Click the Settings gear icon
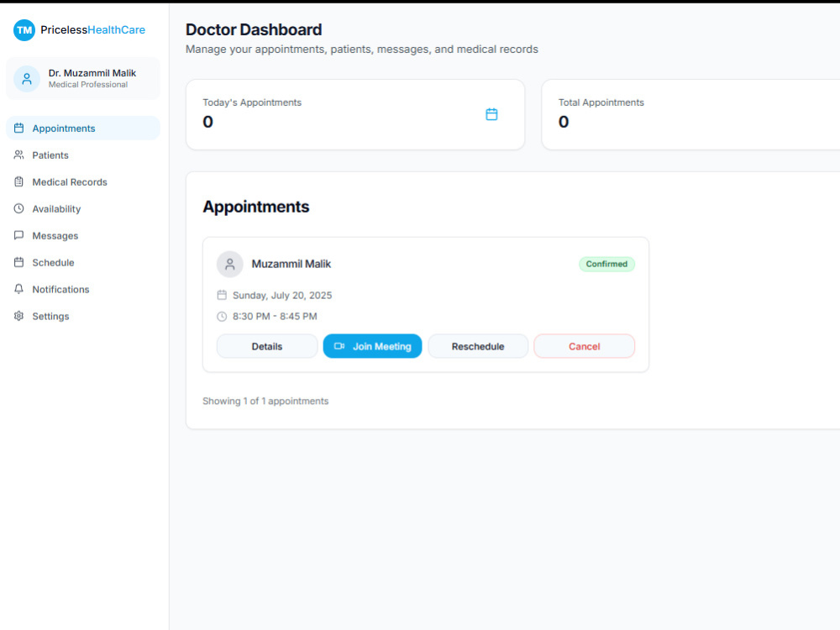 click(x=18, y=316)
